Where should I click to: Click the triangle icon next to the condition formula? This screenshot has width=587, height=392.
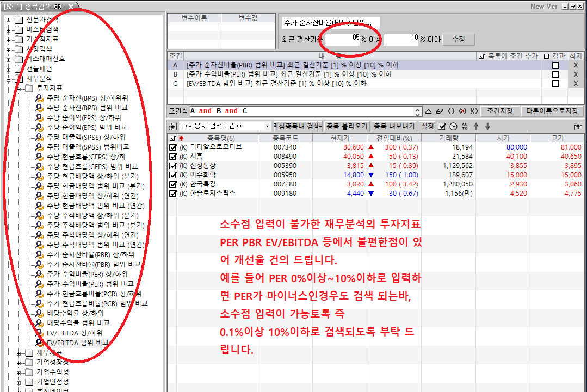pos(429,111)
